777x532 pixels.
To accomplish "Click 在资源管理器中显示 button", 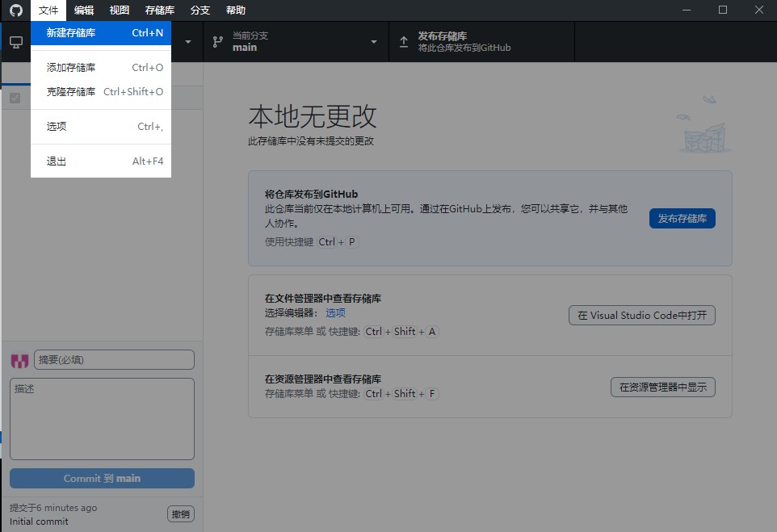I will [x=662, y=387].
